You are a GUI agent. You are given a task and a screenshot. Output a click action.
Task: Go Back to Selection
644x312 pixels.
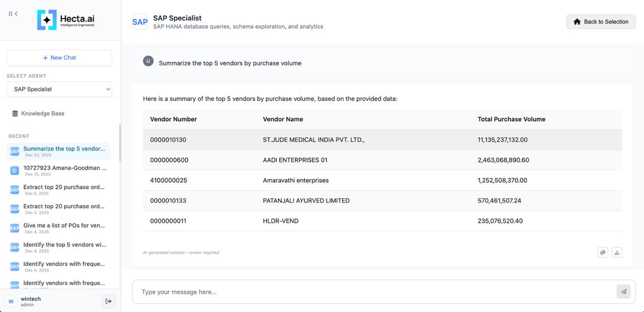click(601, 22)
